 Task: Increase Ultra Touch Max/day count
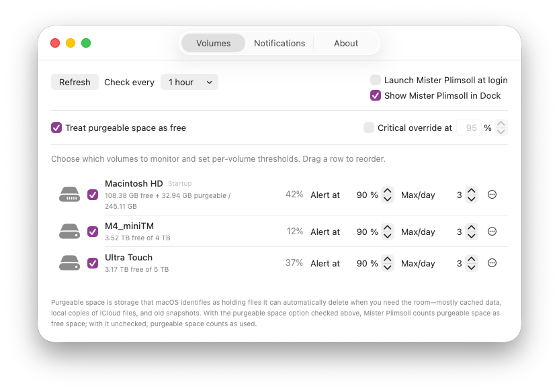pos(471,259)
